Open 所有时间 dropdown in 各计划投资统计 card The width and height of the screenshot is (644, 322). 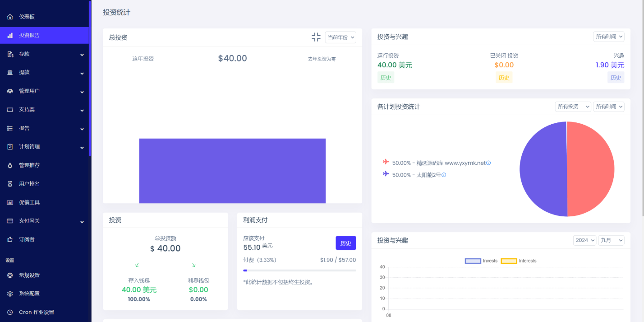tap(609, 107)
